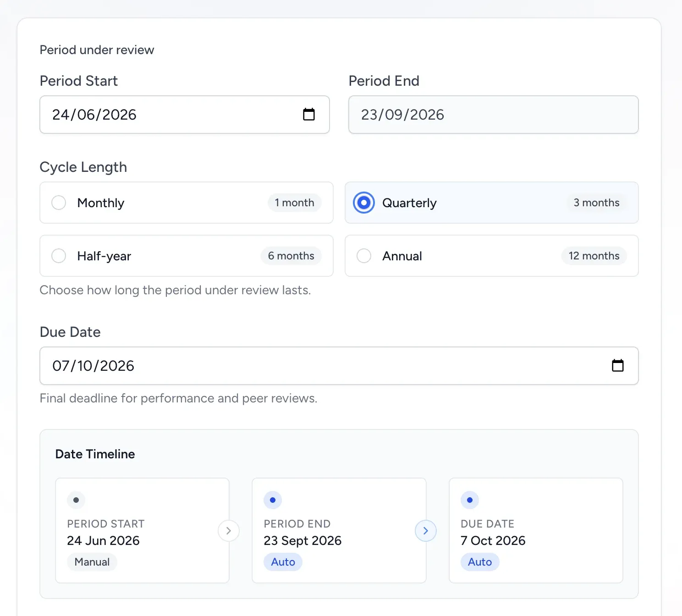Click the Period End date field
Image resolution: width=682 pixels, height=616 pixels.
494,115
